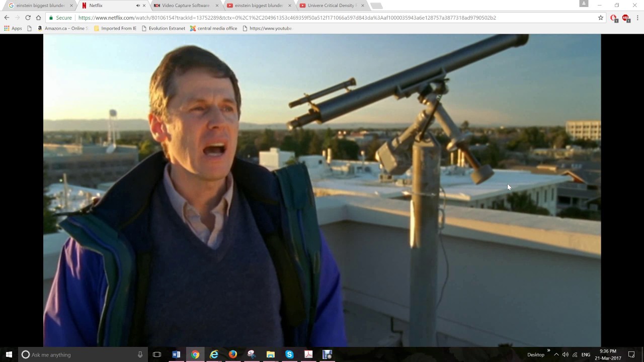Open the https://www.youtube bookmark

click(x=267, y=29)
